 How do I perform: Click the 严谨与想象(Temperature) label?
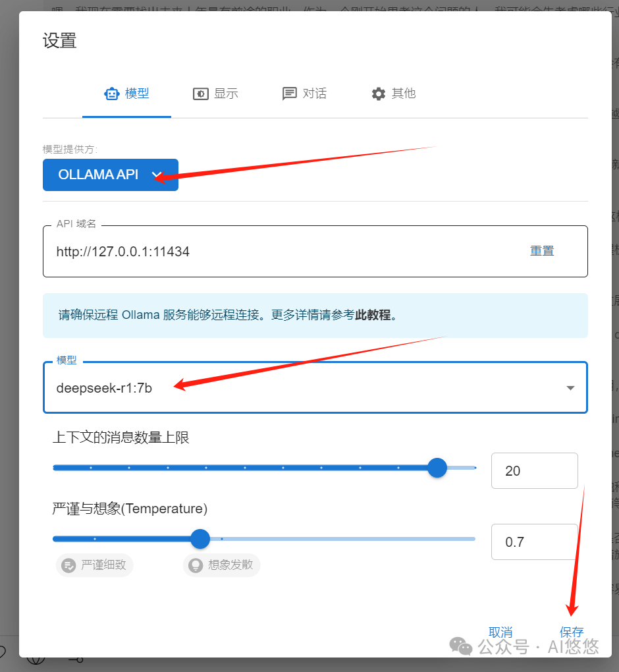pyautogui.click(x=130, y=509)
